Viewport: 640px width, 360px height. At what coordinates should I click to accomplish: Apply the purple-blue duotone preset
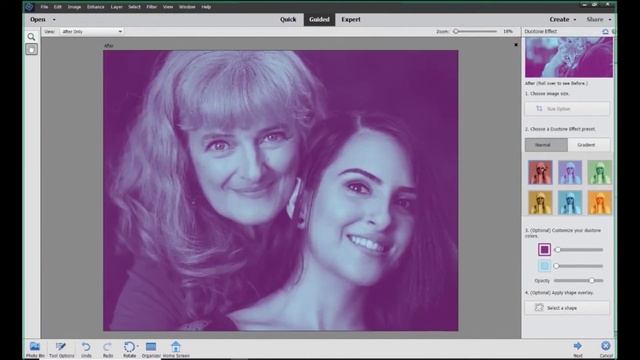[570, 172]
